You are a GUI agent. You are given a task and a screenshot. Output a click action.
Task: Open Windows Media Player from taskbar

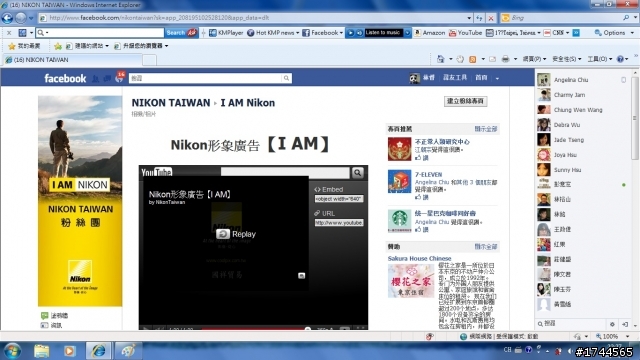pos(69,351)
